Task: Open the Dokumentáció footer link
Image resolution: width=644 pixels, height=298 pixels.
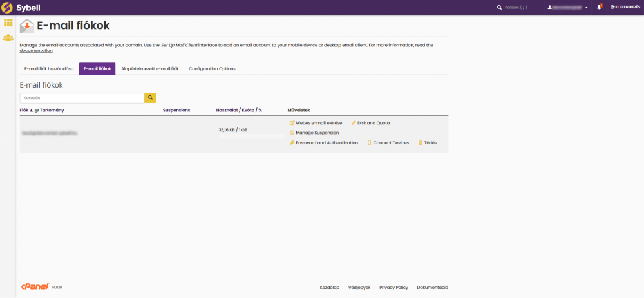Action: 433,287
